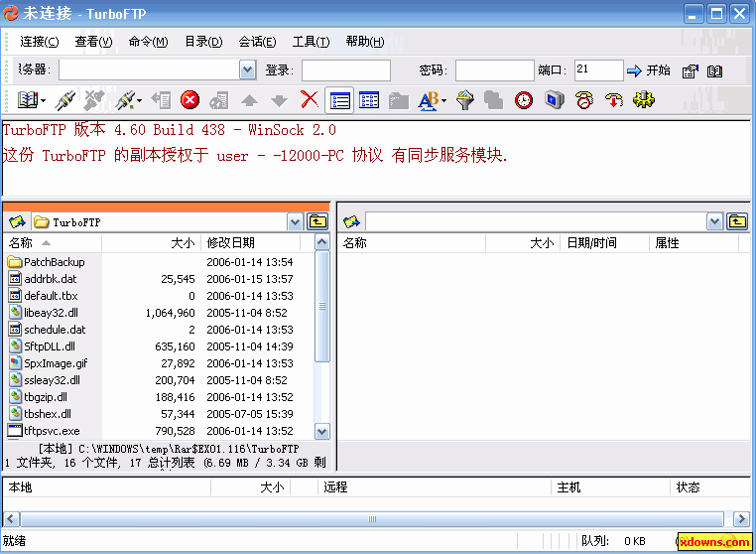Screen dimensions: 756x554
Task: Open options via yellow gear icon
Action: tap(644, 100)
